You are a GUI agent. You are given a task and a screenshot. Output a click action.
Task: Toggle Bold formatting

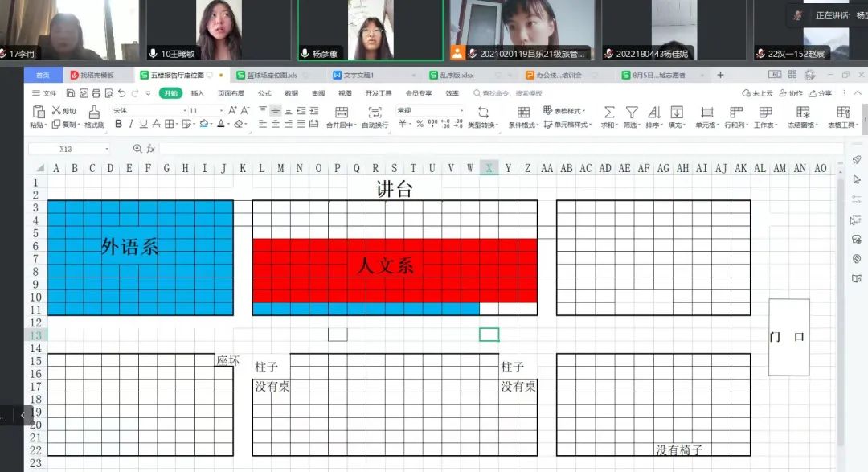[119, 124]
